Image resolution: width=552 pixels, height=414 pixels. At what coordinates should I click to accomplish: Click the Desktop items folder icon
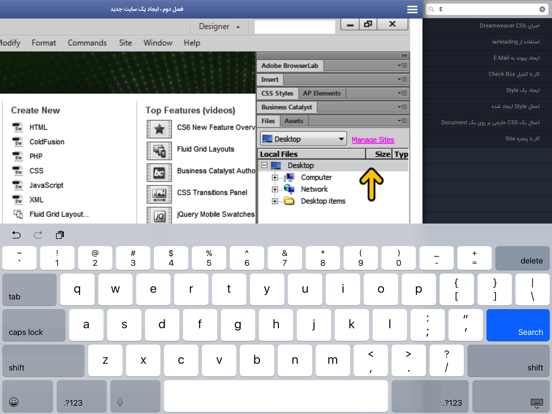click(x=289, y=201)
